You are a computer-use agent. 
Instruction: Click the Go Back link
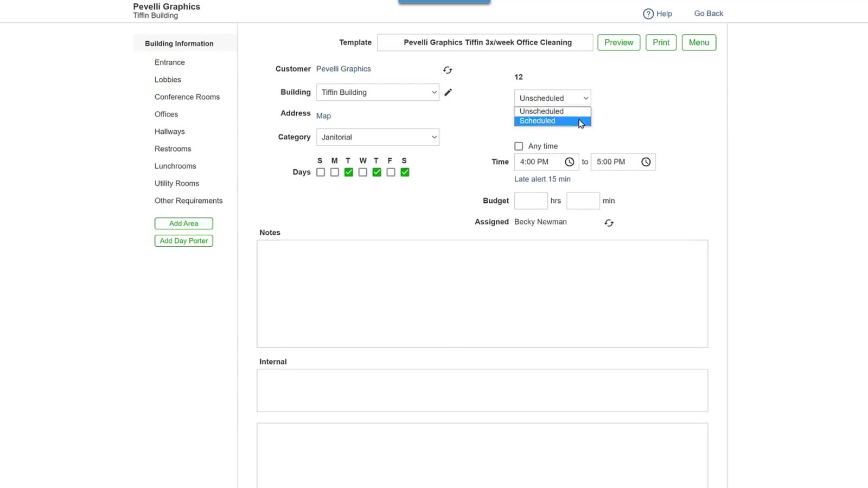[709, 14]
